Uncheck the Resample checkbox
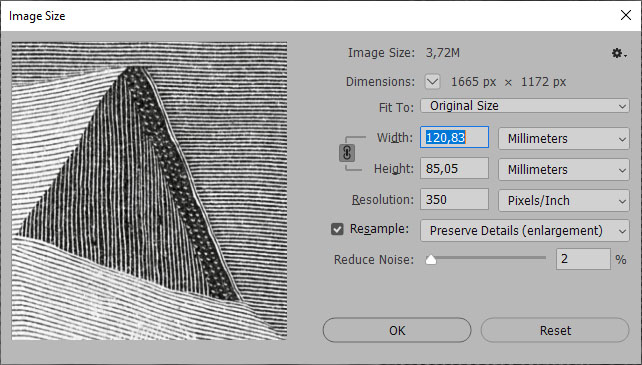 tap(337, 229)
